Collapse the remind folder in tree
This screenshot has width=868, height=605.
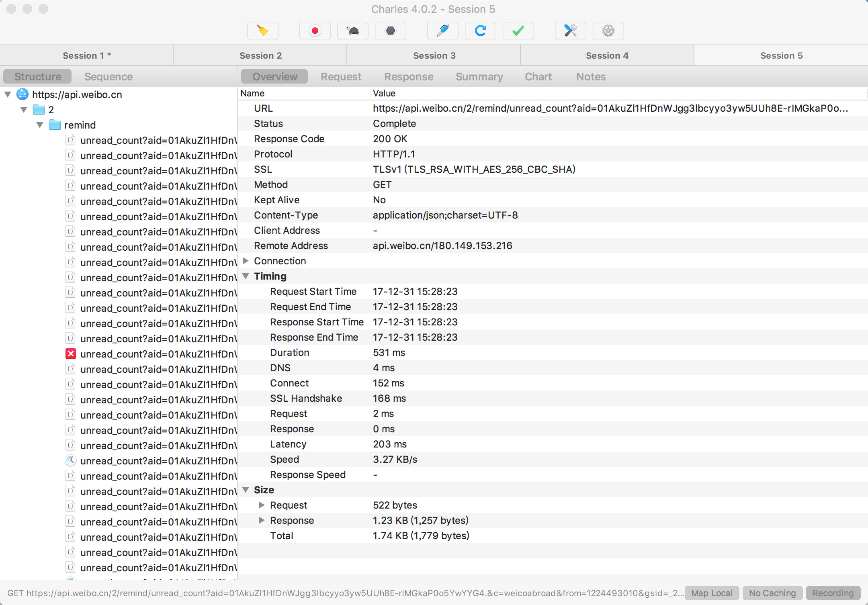[40, 125]
